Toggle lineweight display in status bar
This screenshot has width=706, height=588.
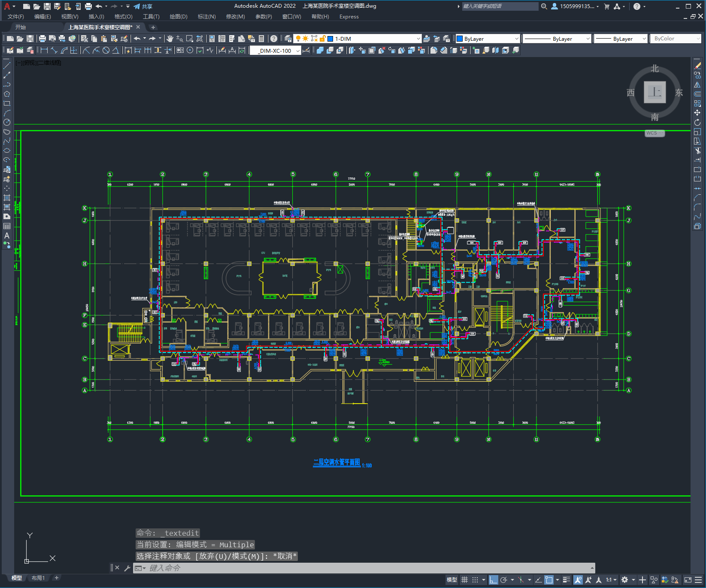(567, 580)
